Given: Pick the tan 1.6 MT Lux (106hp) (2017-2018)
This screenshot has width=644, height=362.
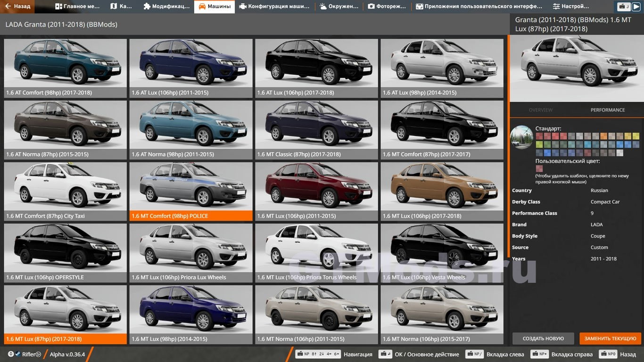Looking at the screenshot, I should coord(442,192).
